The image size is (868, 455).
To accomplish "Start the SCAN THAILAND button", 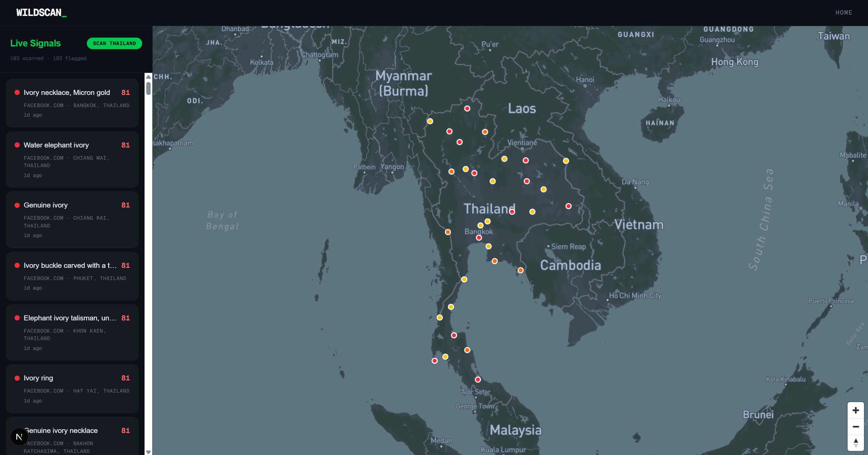I will (114, 43).
